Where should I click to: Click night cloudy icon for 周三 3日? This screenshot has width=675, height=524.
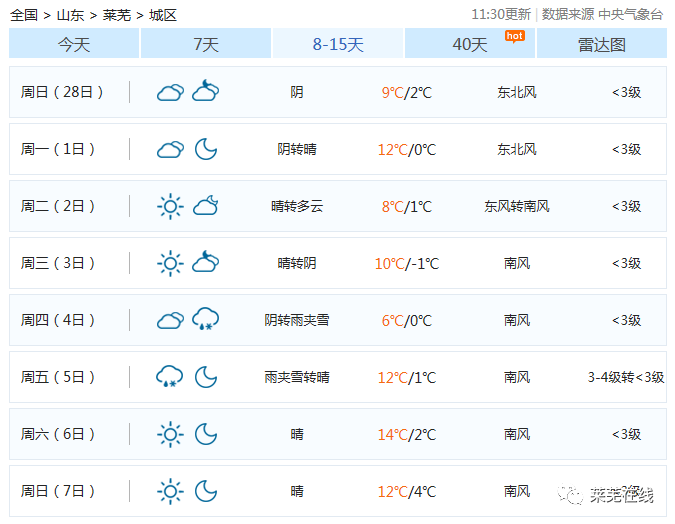[x=206, y=262]
